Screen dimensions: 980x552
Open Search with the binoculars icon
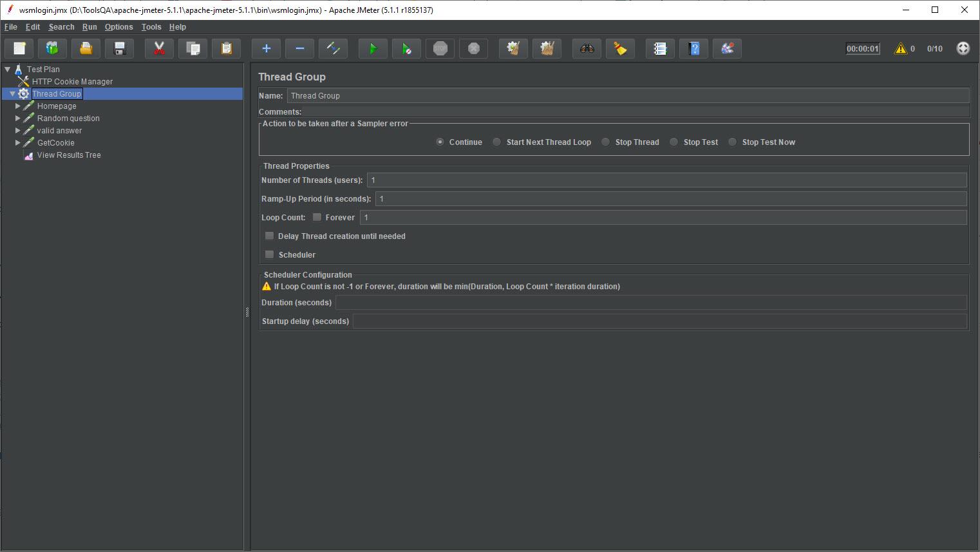click(x=587, y=48)
